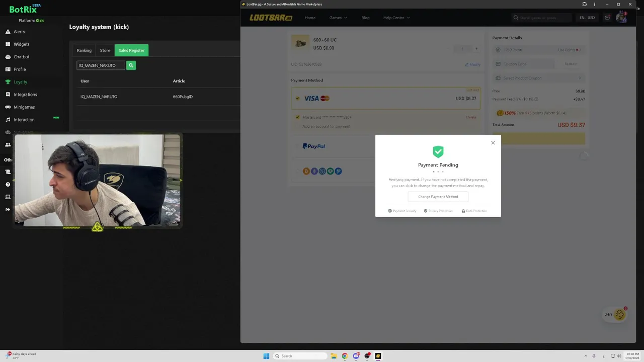The image size is (644, 362).
Task: Switch to the Ranking tab
Action: tap(84, 50)
